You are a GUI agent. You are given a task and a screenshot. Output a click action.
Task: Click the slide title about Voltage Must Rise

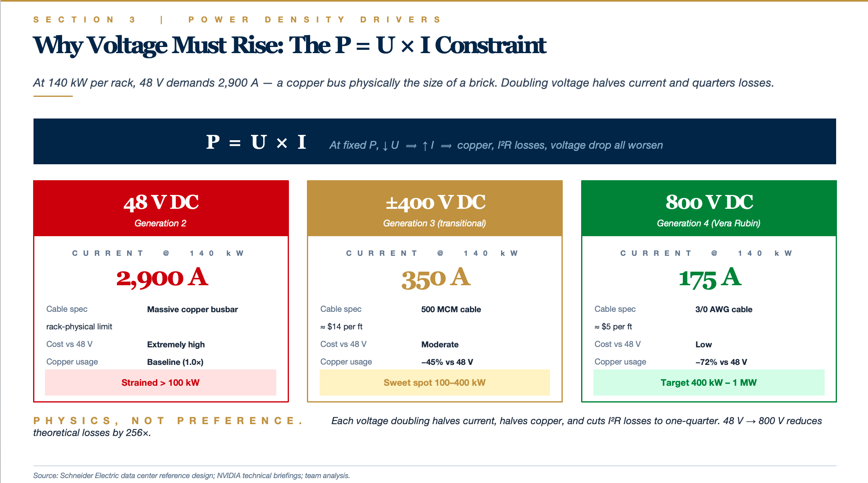[289, 45]
